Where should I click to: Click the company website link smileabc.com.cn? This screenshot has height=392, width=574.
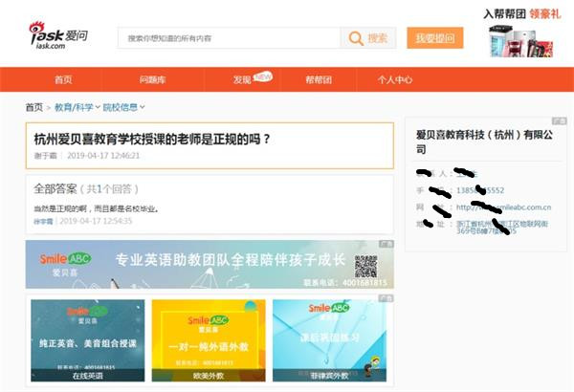coord(503,207)
